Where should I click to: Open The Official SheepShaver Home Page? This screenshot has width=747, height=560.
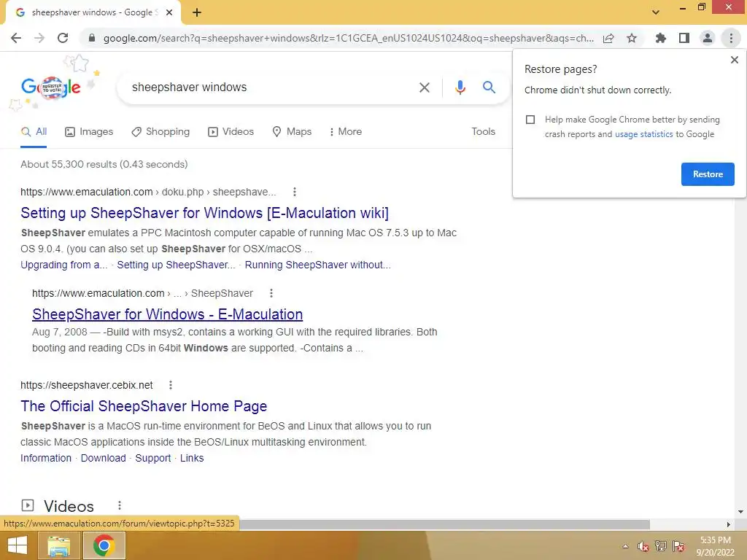click(144, 406)
